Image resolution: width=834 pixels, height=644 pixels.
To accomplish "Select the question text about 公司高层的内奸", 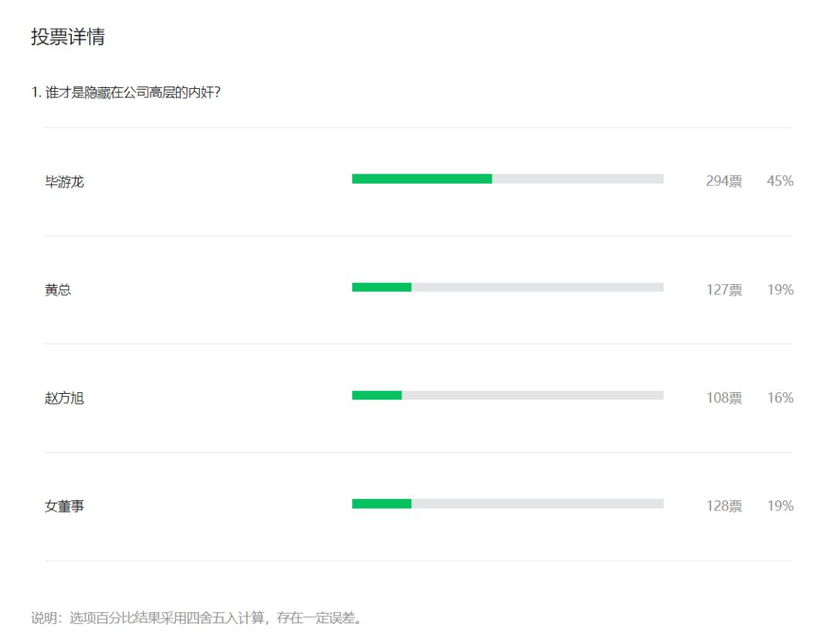I will pos(127,93).
